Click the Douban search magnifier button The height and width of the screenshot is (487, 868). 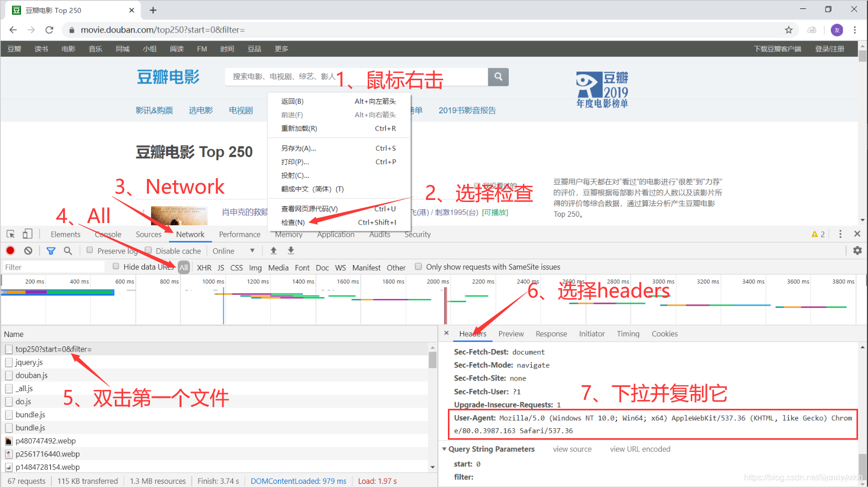coord(498,77)
